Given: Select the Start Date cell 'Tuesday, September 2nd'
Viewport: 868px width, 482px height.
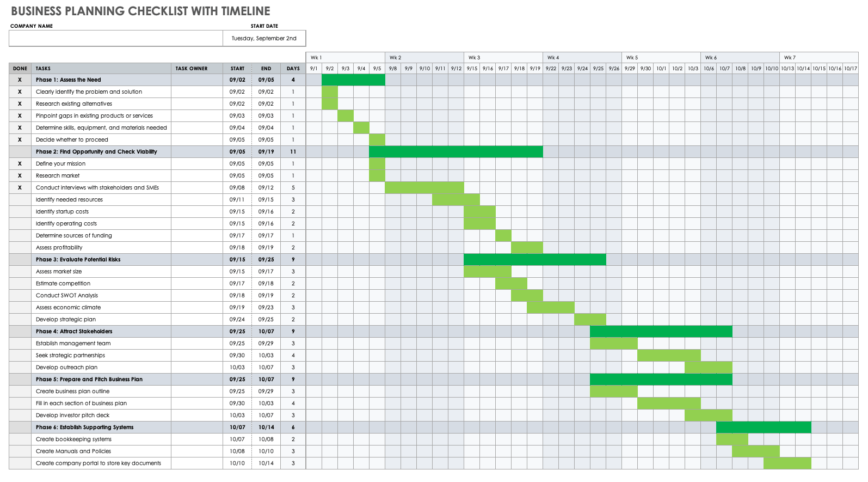Looking at the screenshot, I should pyautogui.click(x=264, y=38).
